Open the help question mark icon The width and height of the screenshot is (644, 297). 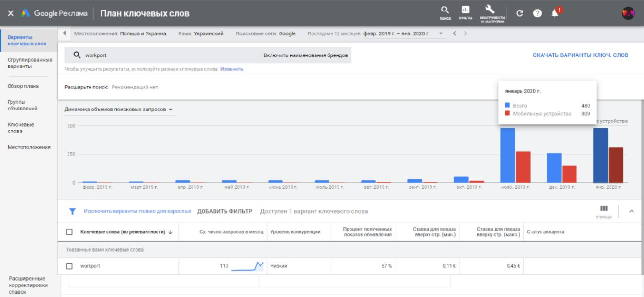537,13
